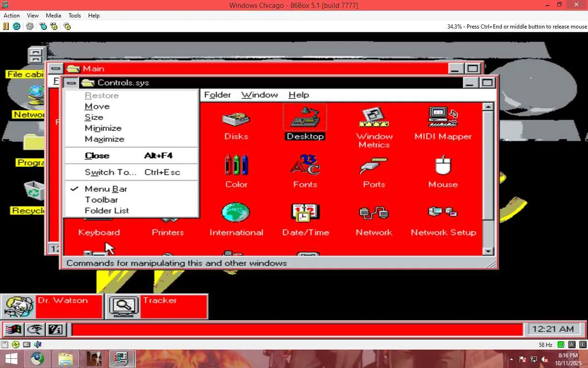The width and height of the screenshot is (588, 368).
Task: Click the Keyboard label in Controls.sys
Action: 99,232
